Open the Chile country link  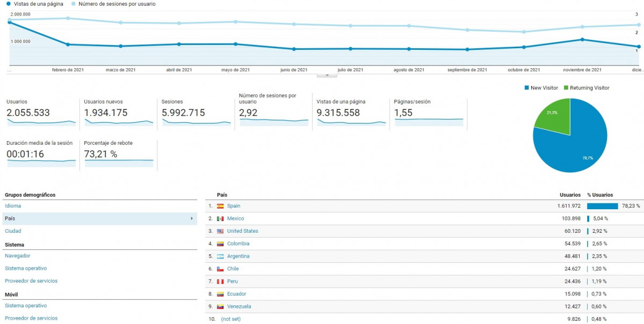click(x=233, y=269)
